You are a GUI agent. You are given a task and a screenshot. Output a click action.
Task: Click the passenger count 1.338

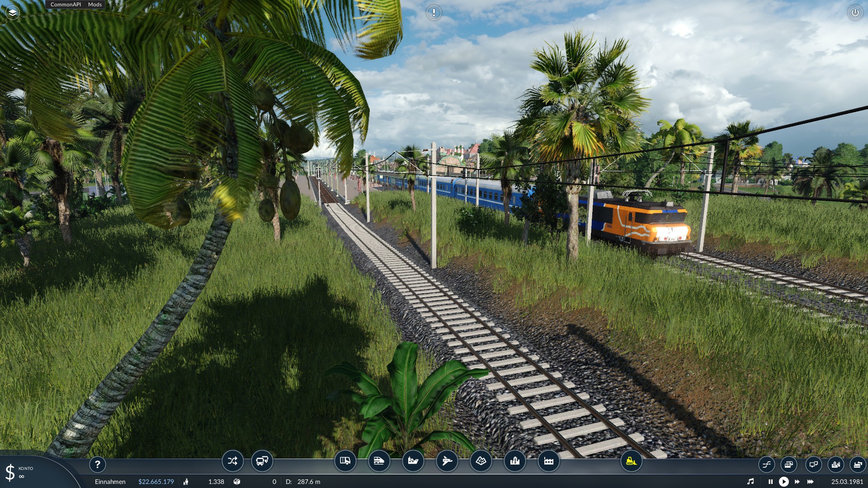click(216, 482)
